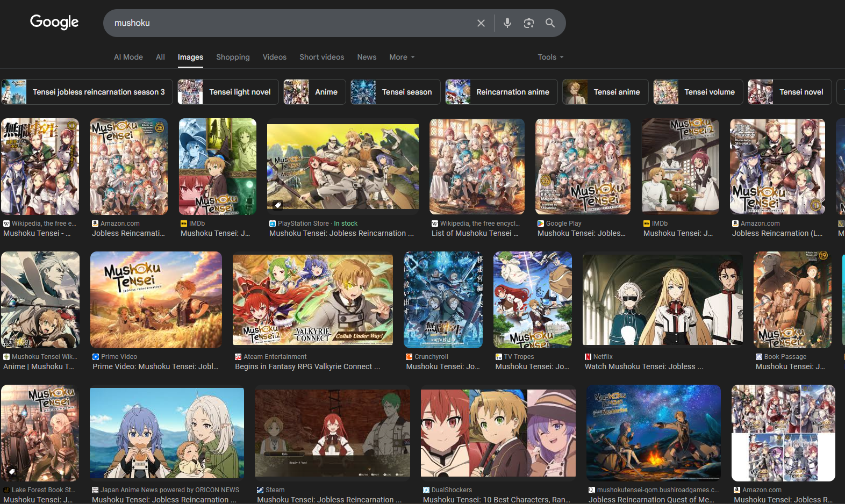Open the Tools dropdown
The height and width of the screenshot is (504, 845).
point(550,57)
